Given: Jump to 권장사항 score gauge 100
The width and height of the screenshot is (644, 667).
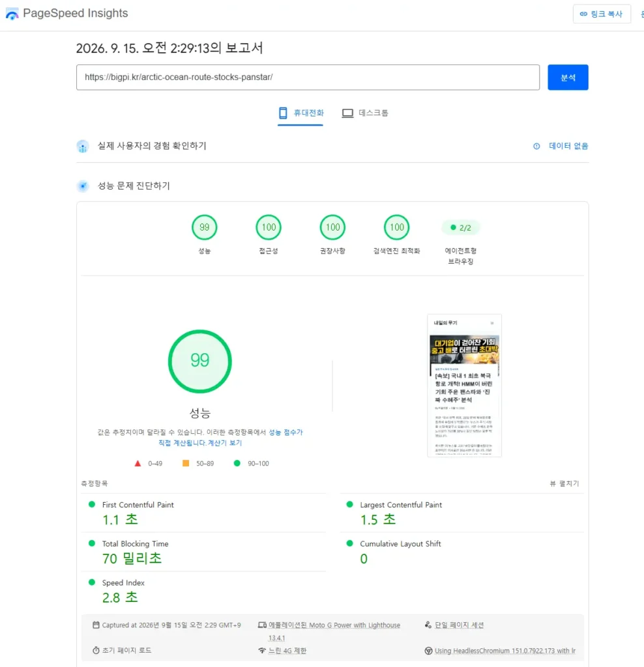Looking at the screenshot, I should tap(332, 227).
